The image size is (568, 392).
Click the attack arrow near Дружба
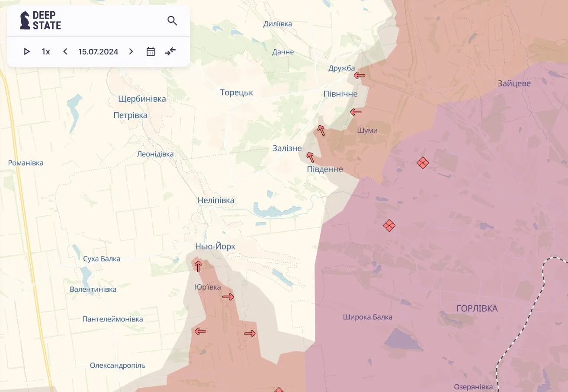tap(359, 75)
